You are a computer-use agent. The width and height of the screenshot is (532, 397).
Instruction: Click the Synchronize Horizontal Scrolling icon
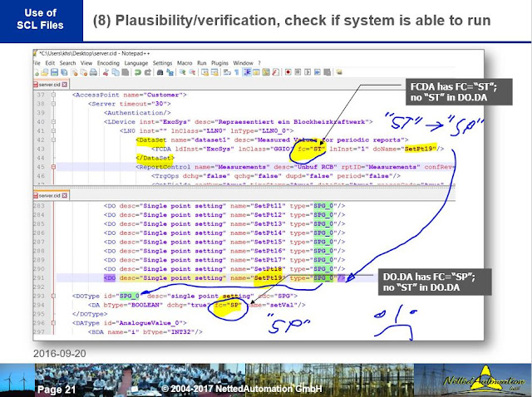214,72
